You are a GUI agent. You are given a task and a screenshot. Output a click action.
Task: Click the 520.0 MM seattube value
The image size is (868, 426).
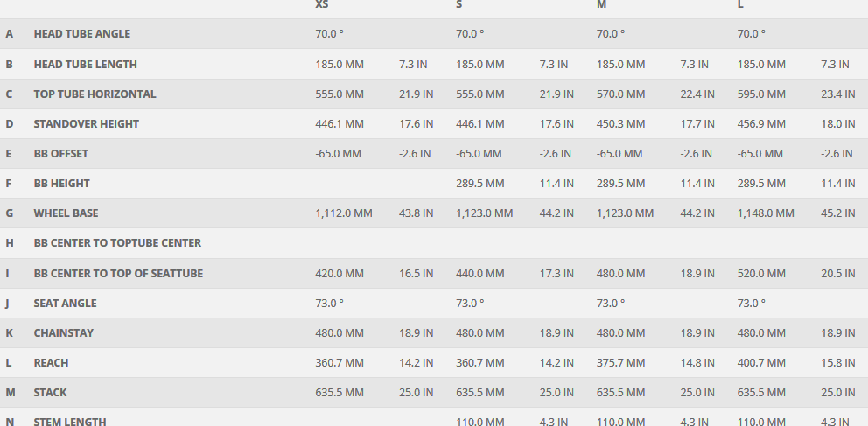click(x=761, y=274)
